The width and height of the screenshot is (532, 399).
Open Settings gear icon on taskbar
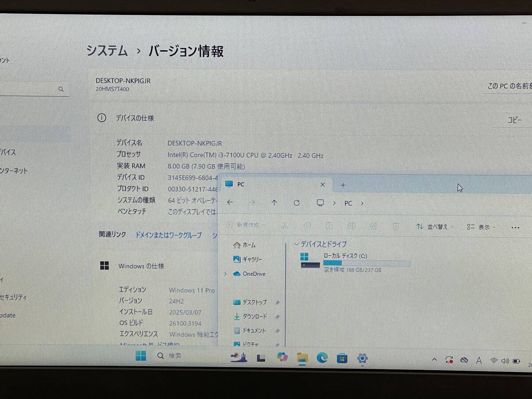[362, 358]
